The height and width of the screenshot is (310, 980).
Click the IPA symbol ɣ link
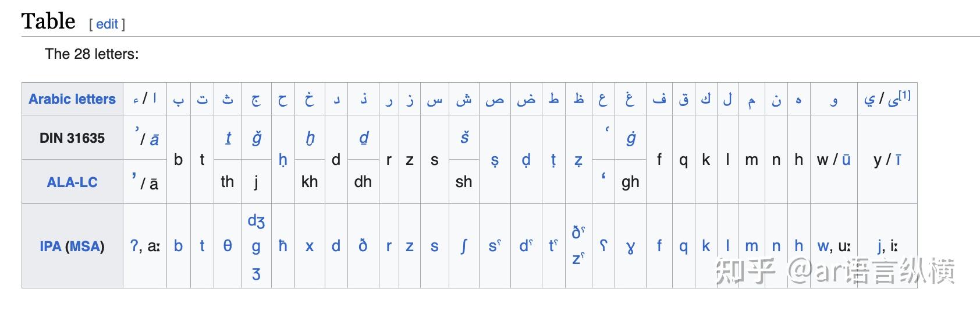tap(630, 246)
